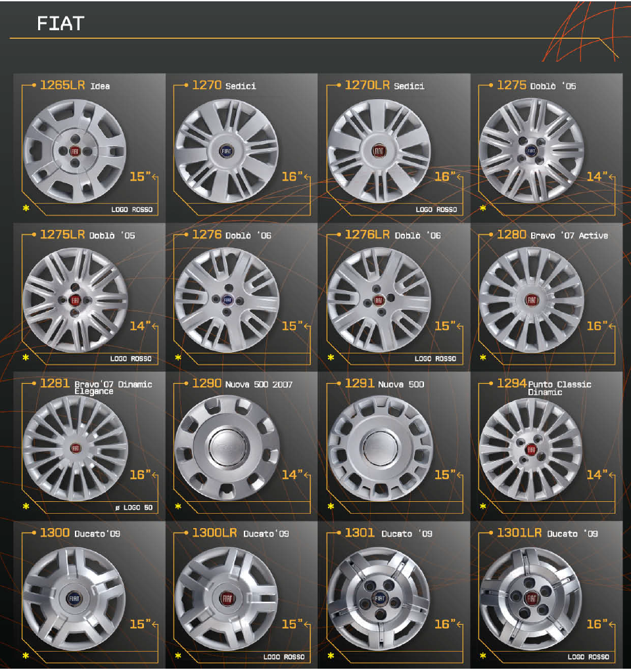Open the 1294 Punto Classic hubcap image
Image resolution: width=631 pixels, height=672 pixels.
click(531, 449)
